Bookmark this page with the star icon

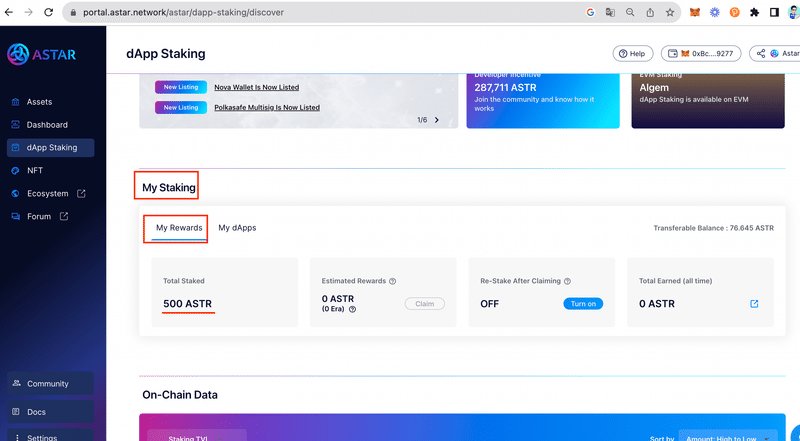click(x=670, y=12)
